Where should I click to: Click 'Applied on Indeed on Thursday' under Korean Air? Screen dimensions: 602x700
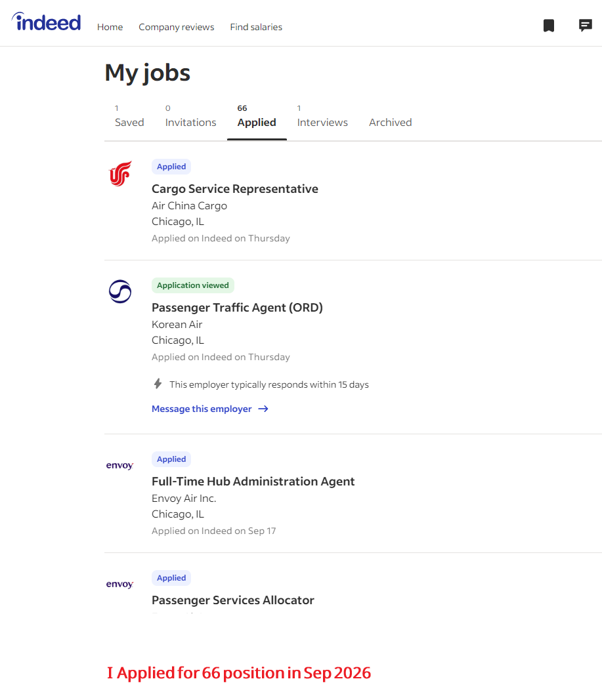[x=221, y=357]
